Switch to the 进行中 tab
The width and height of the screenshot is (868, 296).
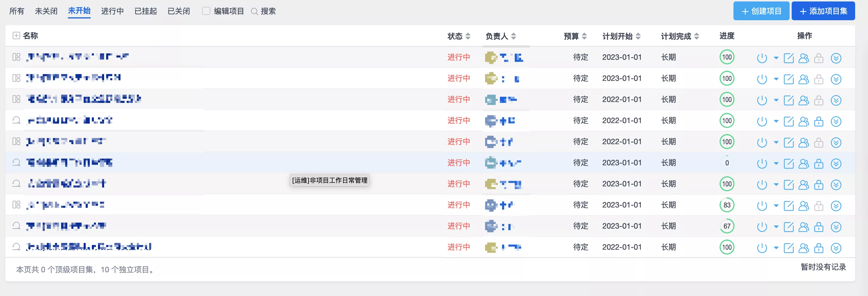(112, 11)
